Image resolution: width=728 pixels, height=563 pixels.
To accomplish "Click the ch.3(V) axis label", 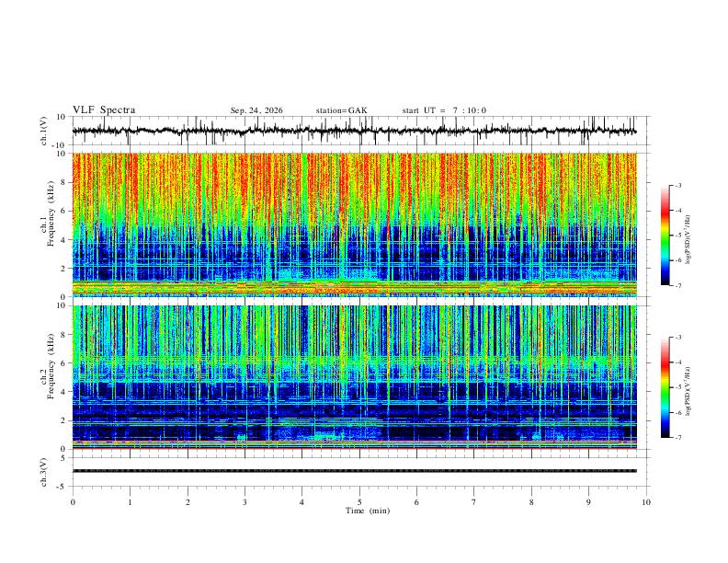I will tap(44, 472).
